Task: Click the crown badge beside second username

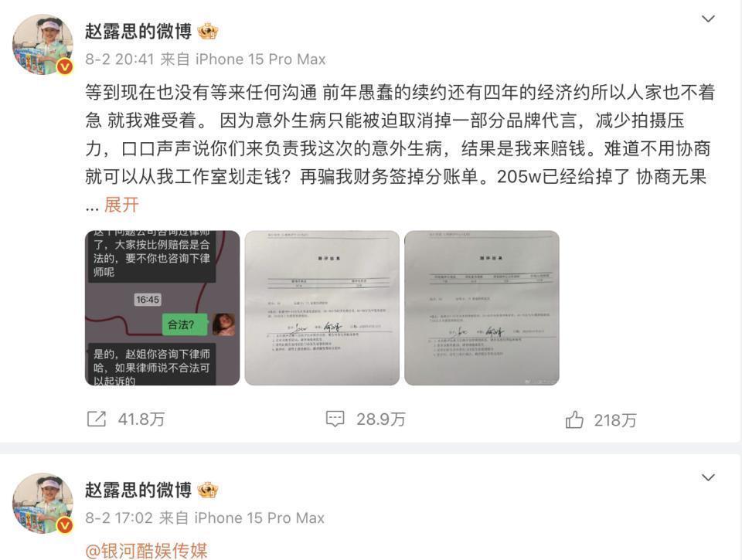Action: [207, 490]
